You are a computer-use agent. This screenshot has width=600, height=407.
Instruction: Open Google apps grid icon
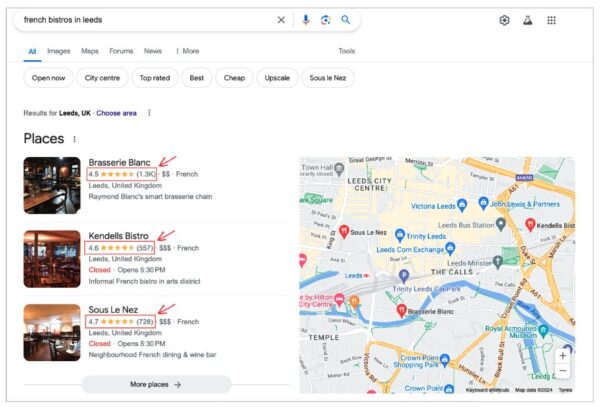pyautogui.click(x=551, y=20)
